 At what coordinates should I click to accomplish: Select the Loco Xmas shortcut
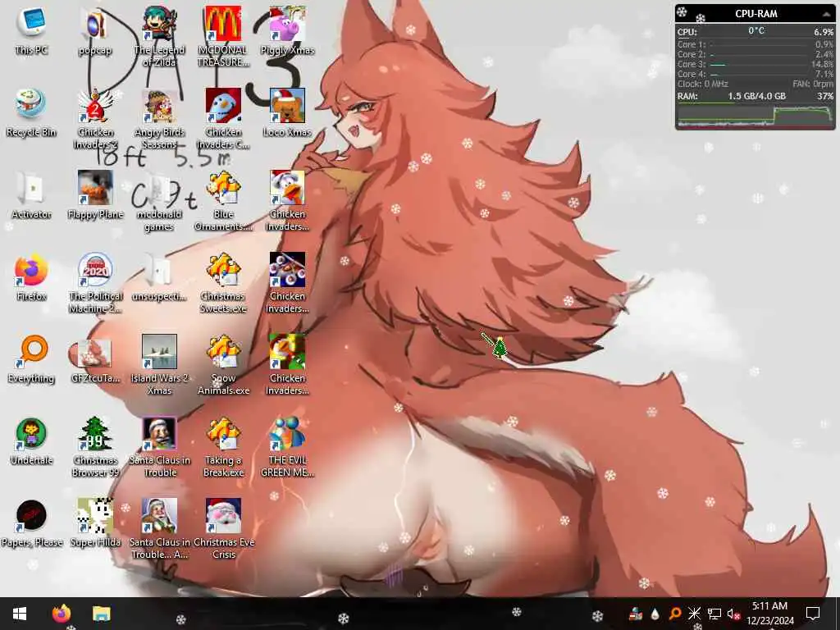(x=287, y=113)
